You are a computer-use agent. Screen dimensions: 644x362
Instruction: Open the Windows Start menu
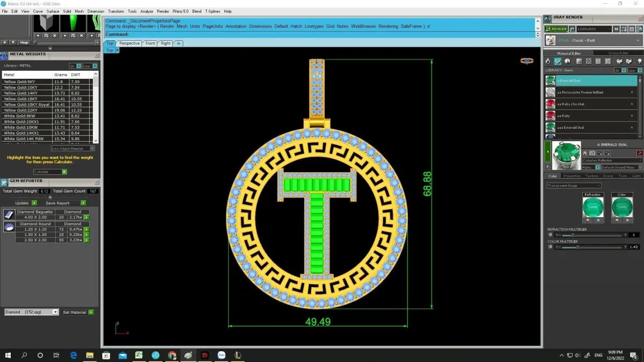[8, 355]
